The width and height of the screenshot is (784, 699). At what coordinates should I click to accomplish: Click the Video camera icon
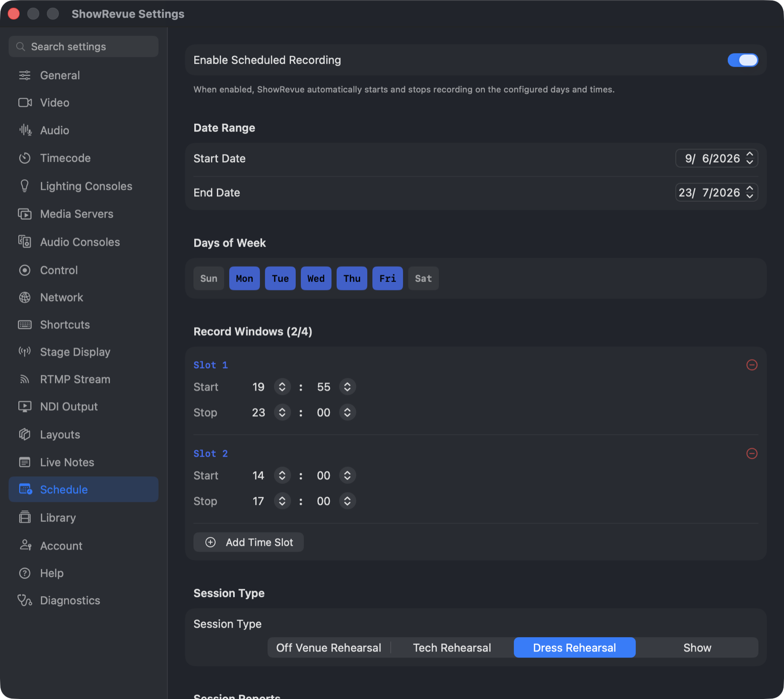(25, 103)
